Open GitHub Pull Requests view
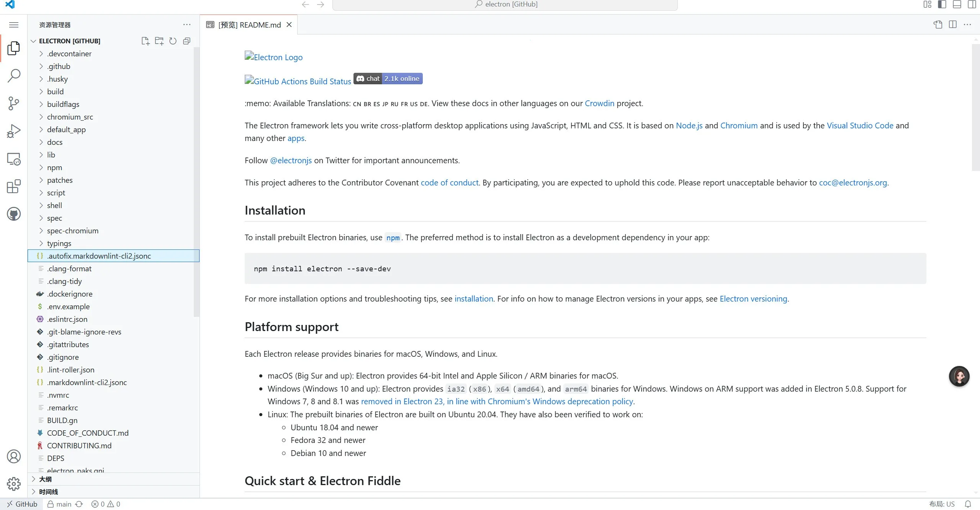 (x=14, y=214)
